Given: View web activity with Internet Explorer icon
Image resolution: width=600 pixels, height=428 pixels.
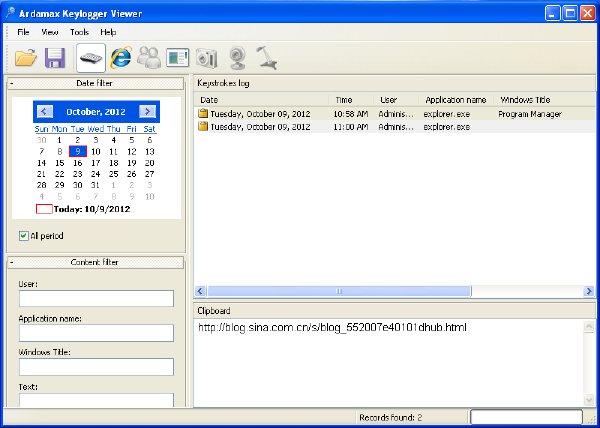Looking at the screenshot, I should [121, 58].
